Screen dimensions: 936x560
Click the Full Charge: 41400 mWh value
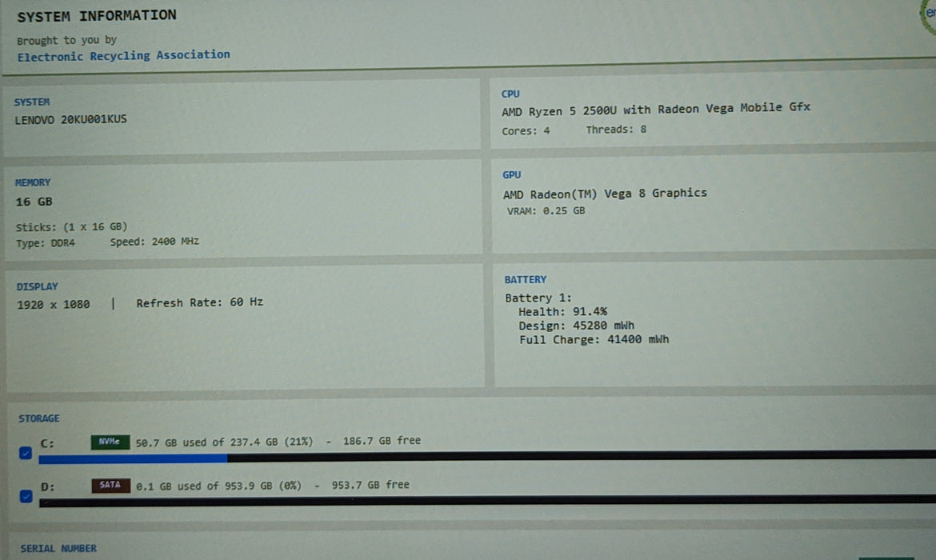[x=594, y=340]
